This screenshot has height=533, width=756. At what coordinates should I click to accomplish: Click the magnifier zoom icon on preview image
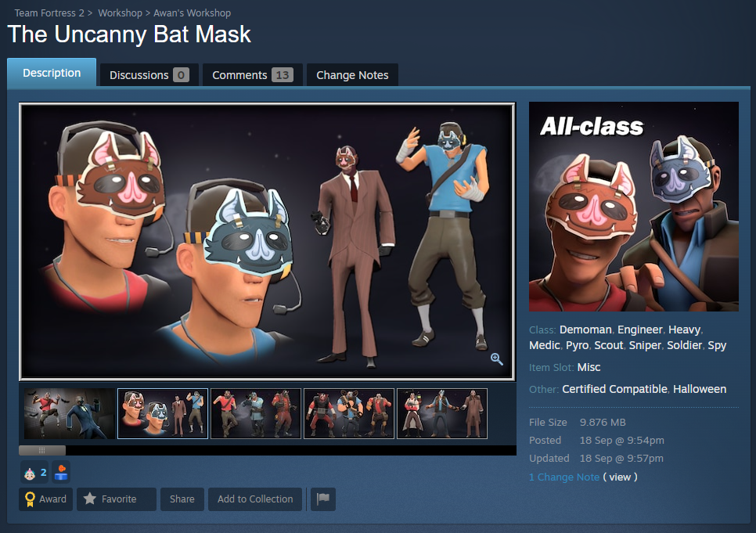pyautogui.click(x=497, y=359)
